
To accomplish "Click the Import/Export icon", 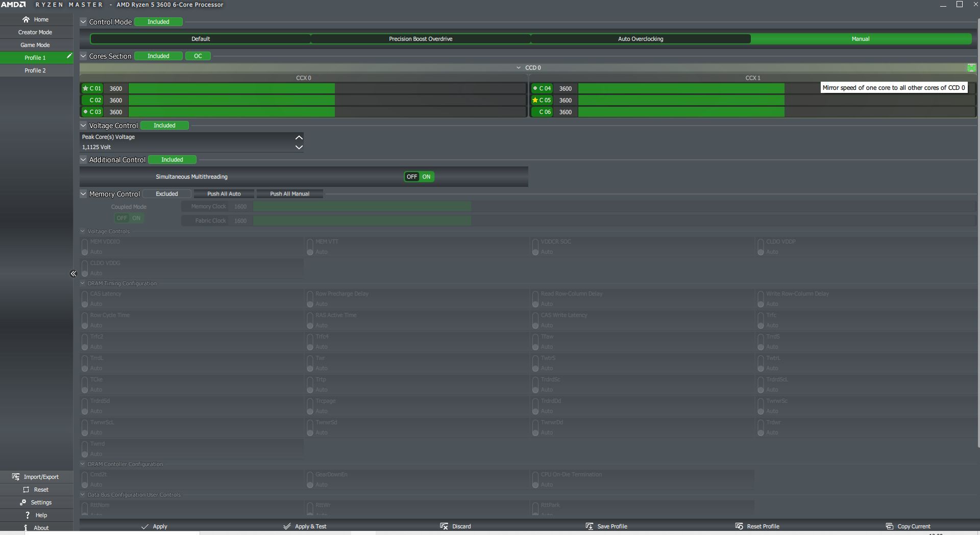I will tap(16, 477).
